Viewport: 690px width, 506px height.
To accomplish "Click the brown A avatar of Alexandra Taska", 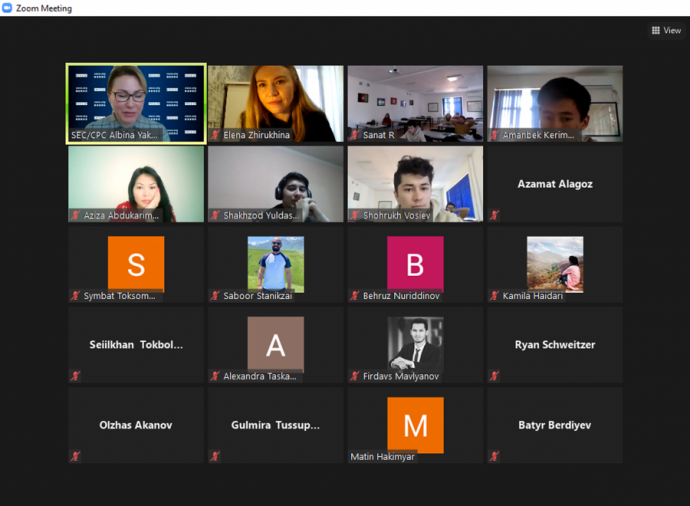I will point(276,344).
